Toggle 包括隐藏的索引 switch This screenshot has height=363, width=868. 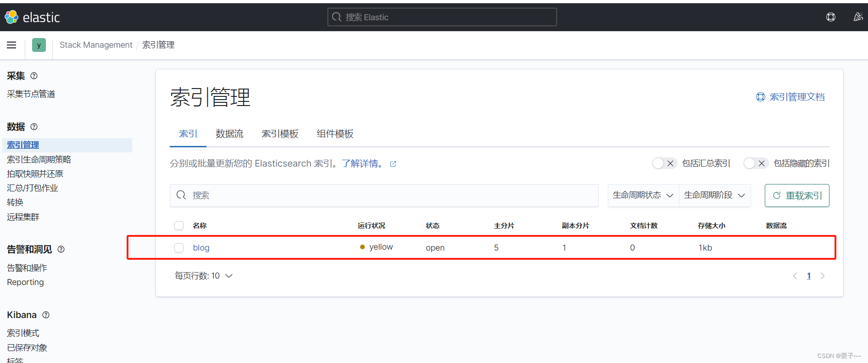coord(756,163)
